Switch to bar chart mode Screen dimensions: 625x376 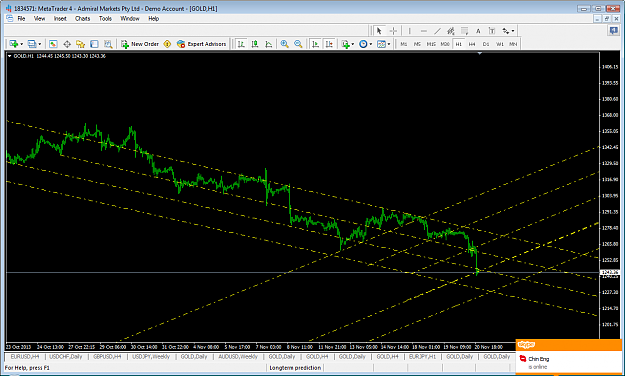pos(241,44)
